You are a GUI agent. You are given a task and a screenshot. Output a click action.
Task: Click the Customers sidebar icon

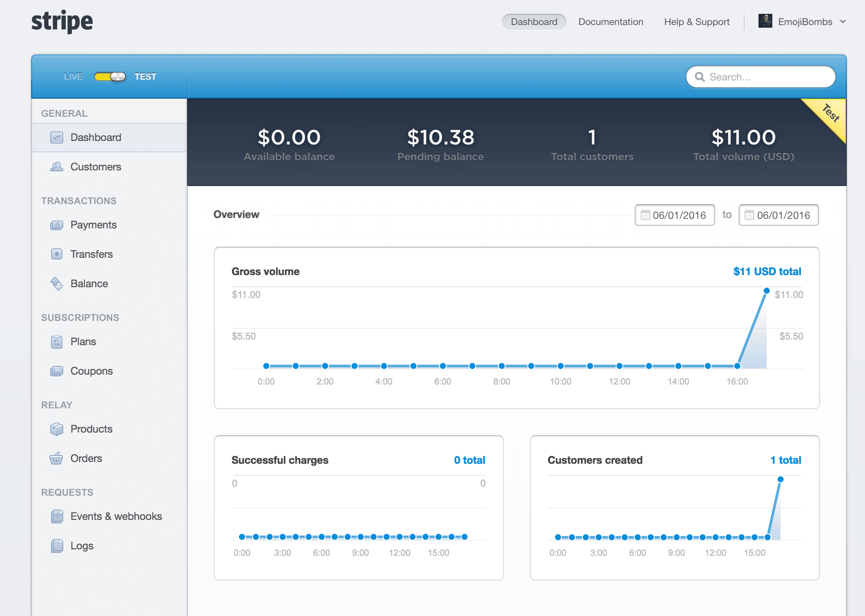[57, 167]
